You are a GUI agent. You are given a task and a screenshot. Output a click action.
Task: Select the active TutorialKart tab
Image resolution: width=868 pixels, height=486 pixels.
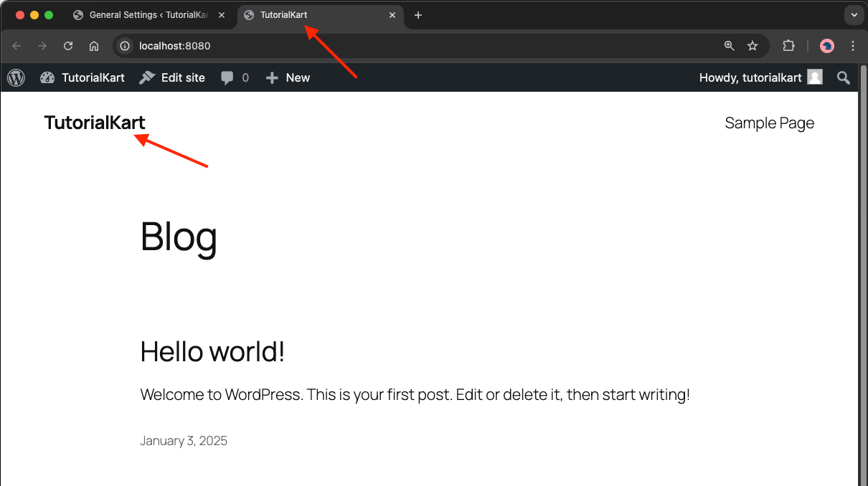(x=308, y=14)
